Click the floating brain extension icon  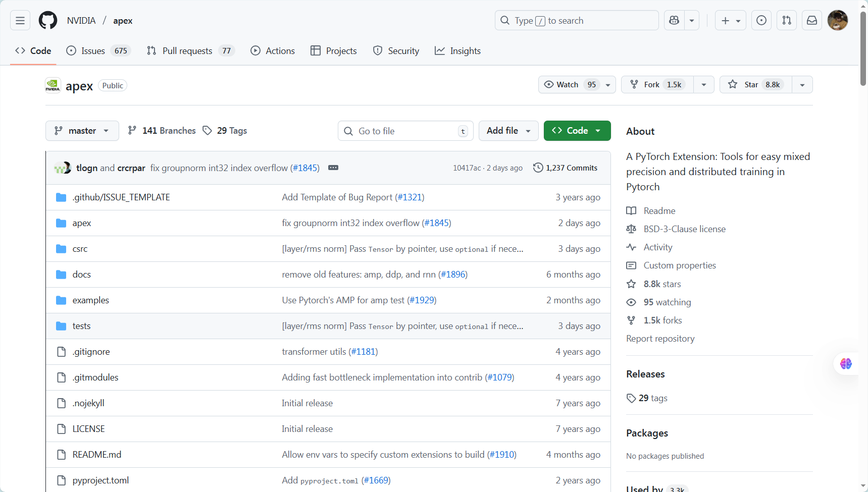point(846,363)
